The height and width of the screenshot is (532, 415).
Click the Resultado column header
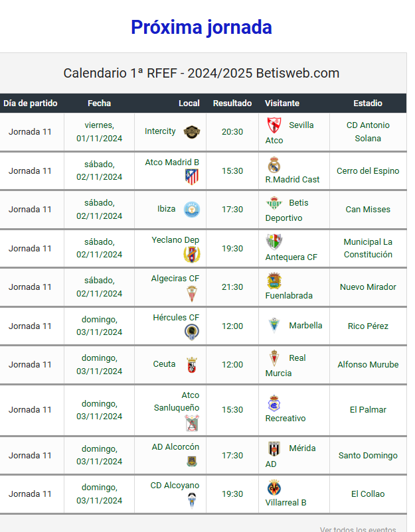232,103
